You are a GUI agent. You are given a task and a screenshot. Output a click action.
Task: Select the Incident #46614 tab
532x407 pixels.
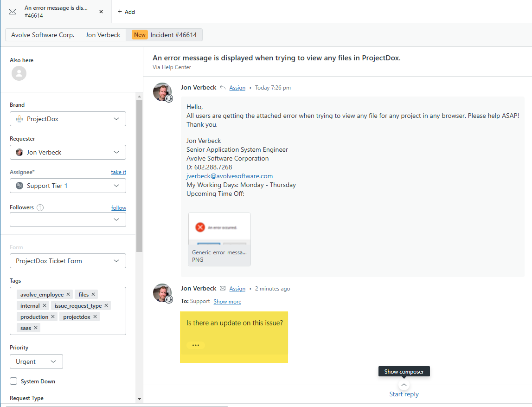tap(164, 35)
